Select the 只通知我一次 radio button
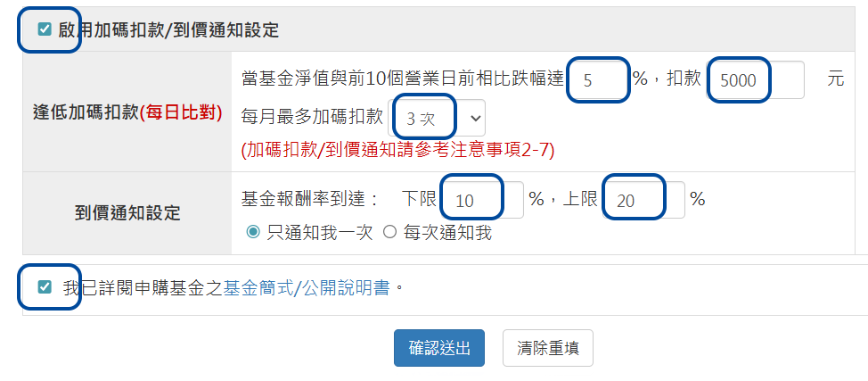This screenshot has width=868, height=381. 253,232
